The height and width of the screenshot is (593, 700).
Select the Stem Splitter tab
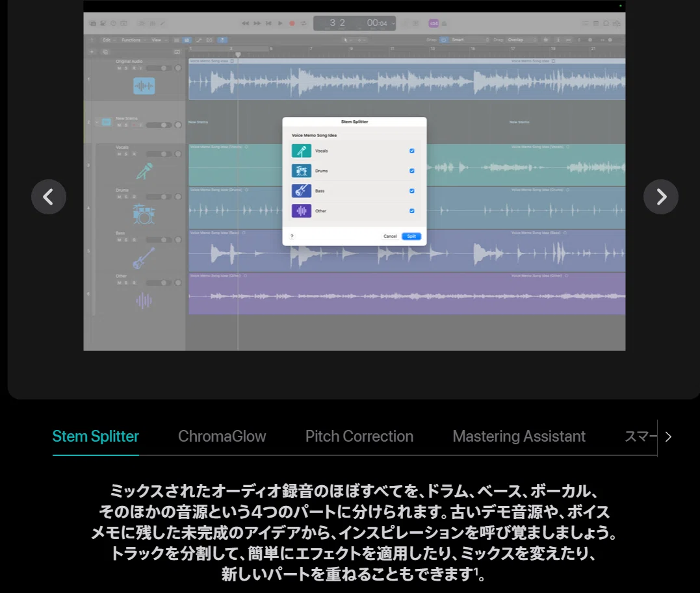click(x=96, y=436)
